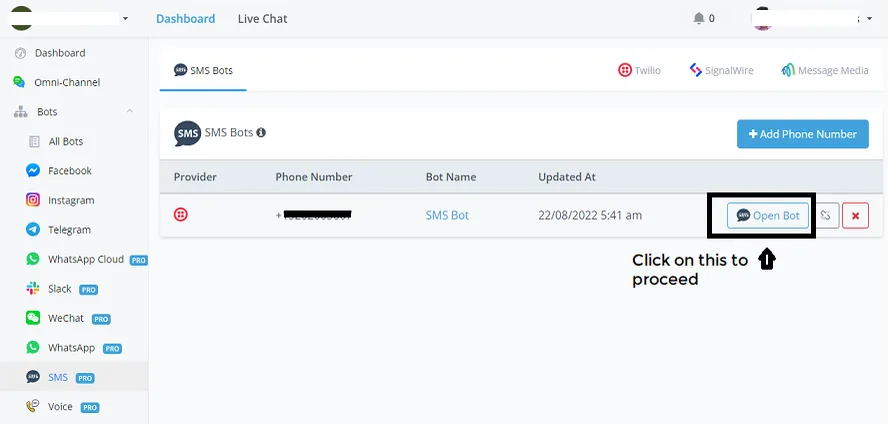
Task: Click the SMS Bots info icon
Action: click(x=261, y=132)
